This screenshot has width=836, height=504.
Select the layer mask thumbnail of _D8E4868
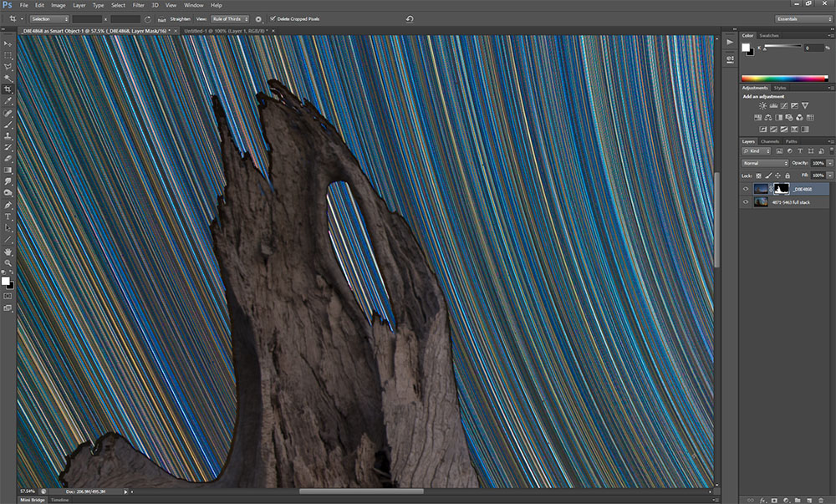(781, 189)
